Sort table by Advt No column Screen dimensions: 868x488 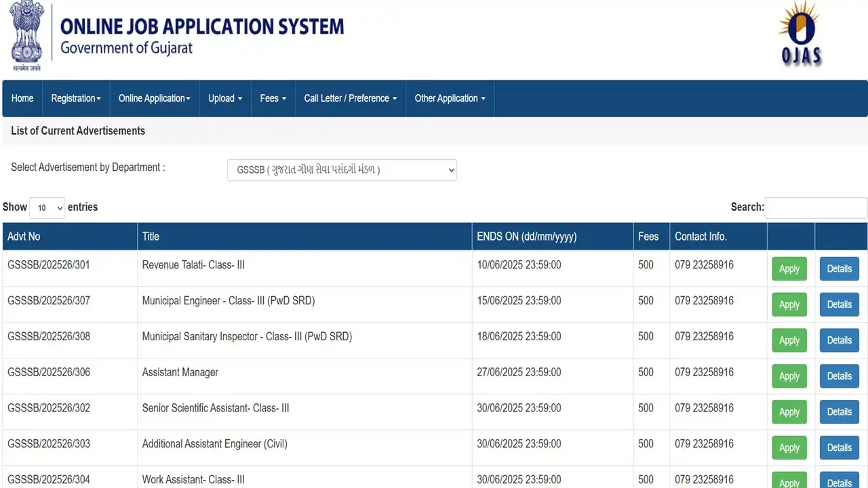click(x=70, y=237)
